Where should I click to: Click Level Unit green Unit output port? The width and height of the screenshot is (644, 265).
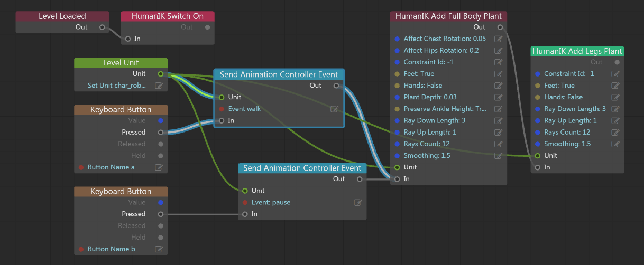161,74
